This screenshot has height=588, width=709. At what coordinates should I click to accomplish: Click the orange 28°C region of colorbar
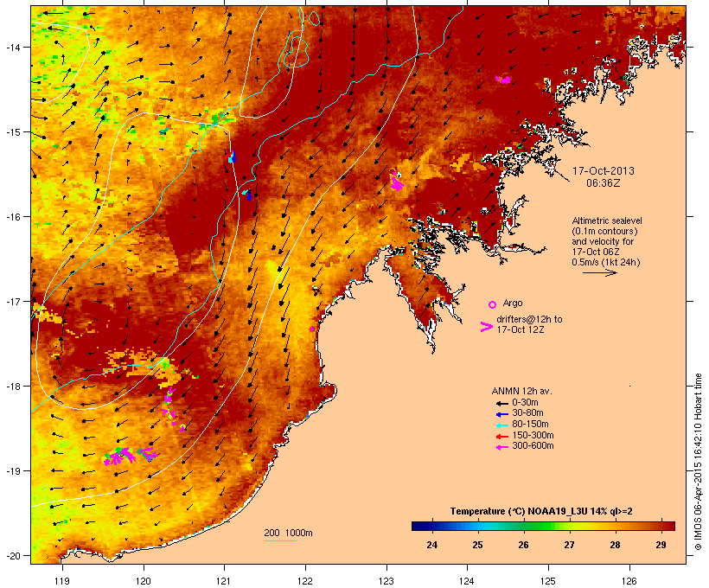615,526
